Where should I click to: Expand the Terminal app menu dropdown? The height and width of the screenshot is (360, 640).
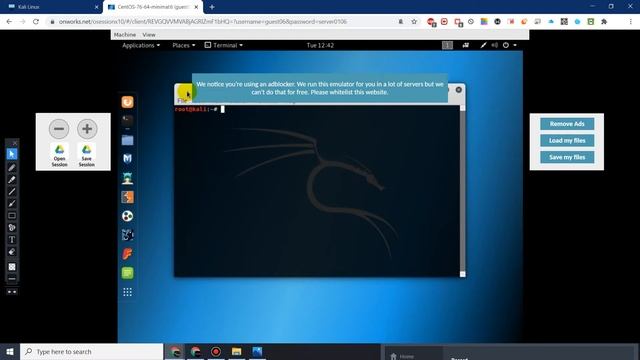click(224, 45)
